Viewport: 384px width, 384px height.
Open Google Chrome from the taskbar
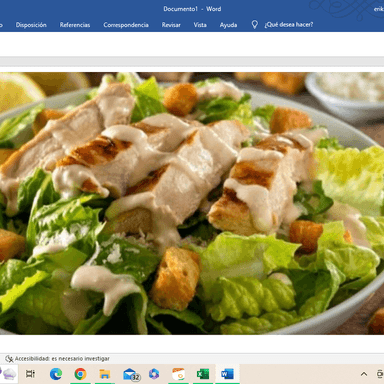[x=80, y=374]
